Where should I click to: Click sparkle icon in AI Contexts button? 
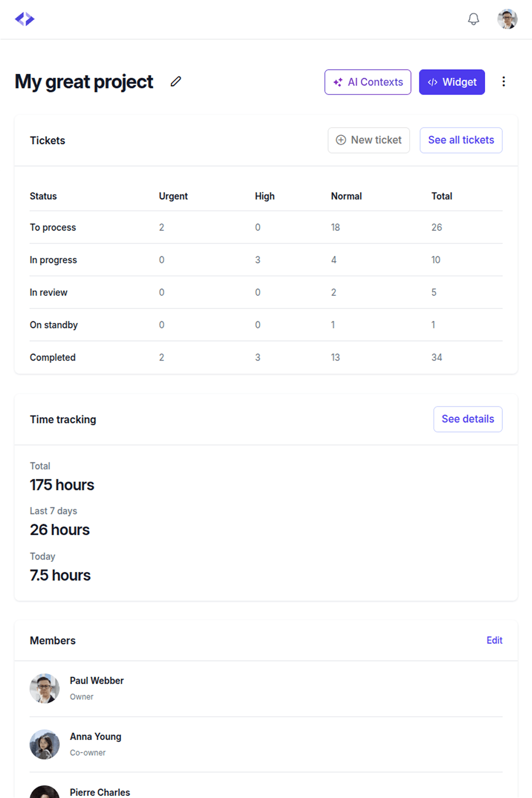(x=338, y=82)
